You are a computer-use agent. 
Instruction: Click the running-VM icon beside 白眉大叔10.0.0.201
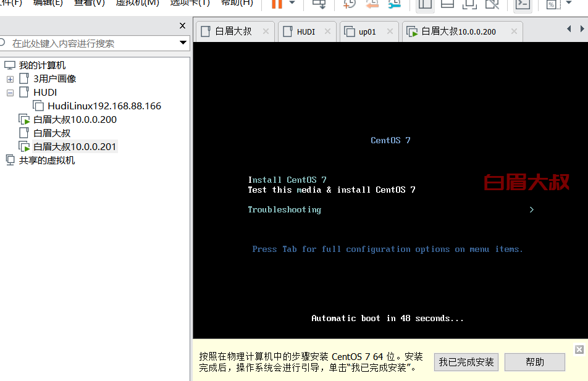coord(24,146)
